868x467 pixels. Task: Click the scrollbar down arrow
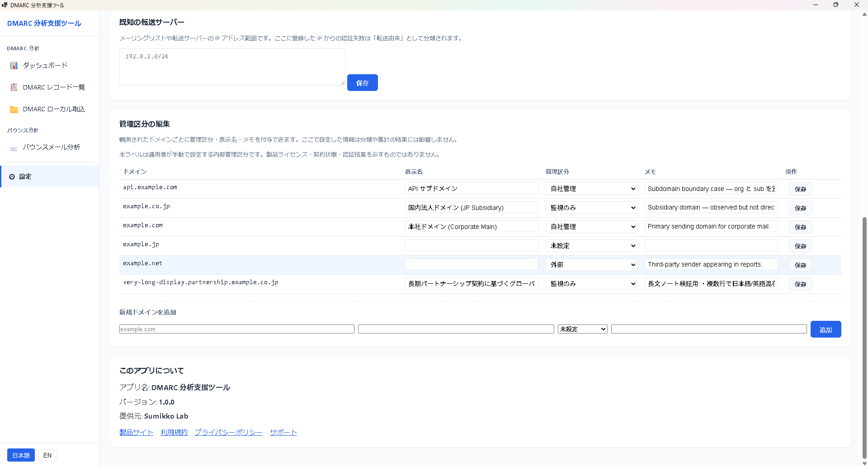864,463
